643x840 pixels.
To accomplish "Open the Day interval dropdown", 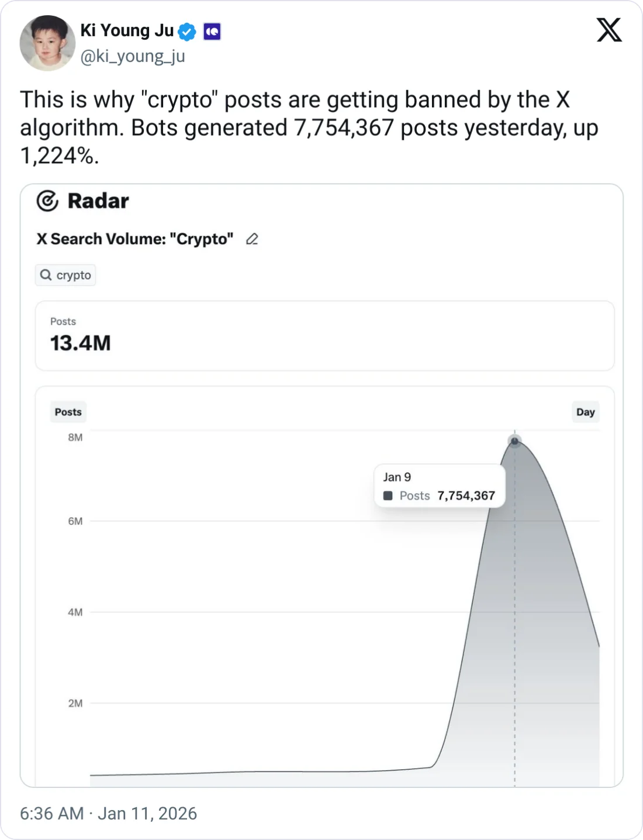I will coord(585,412).
